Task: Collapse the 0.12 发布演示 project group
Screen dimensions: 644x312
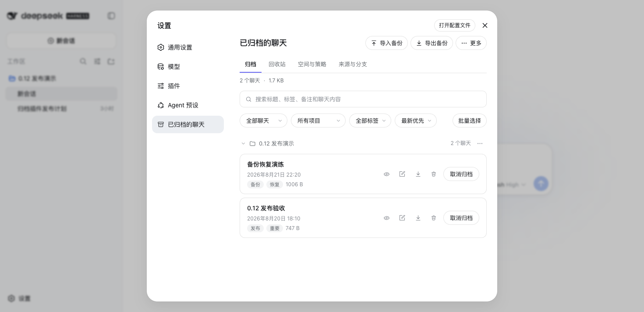Action: (x=243, y=143)
